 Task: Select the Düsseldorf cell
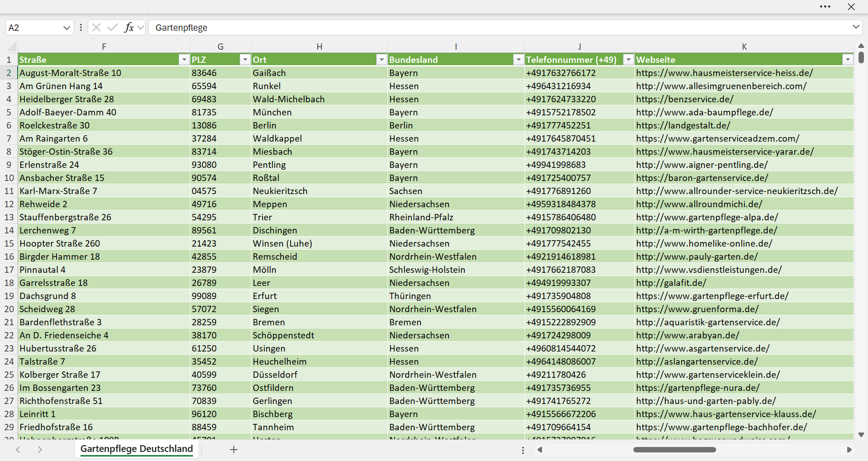coord(319,375)
